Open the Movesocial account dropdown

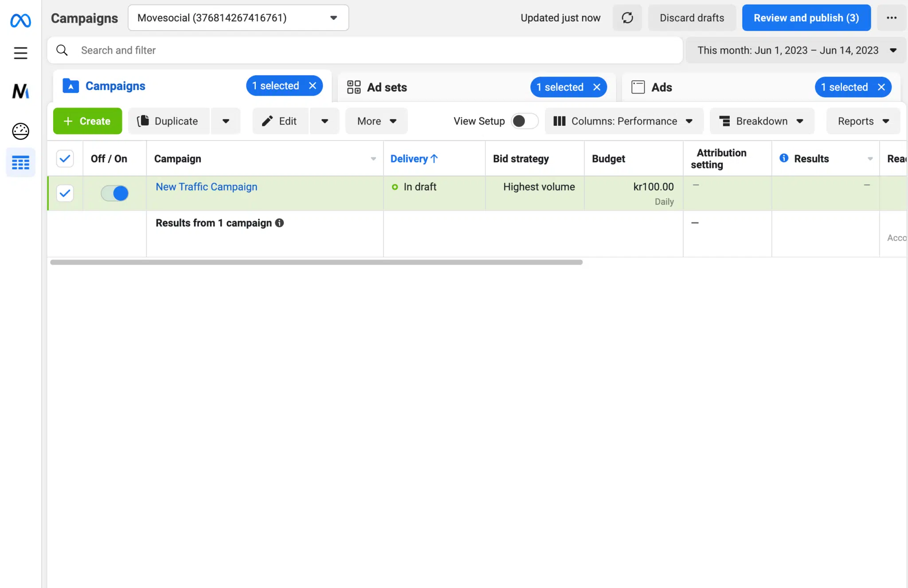coord(238,18)
